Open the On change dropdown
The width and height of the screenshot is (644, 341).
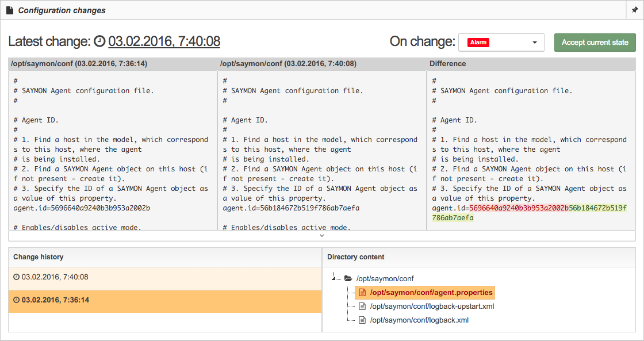click(x=501, y=43)
